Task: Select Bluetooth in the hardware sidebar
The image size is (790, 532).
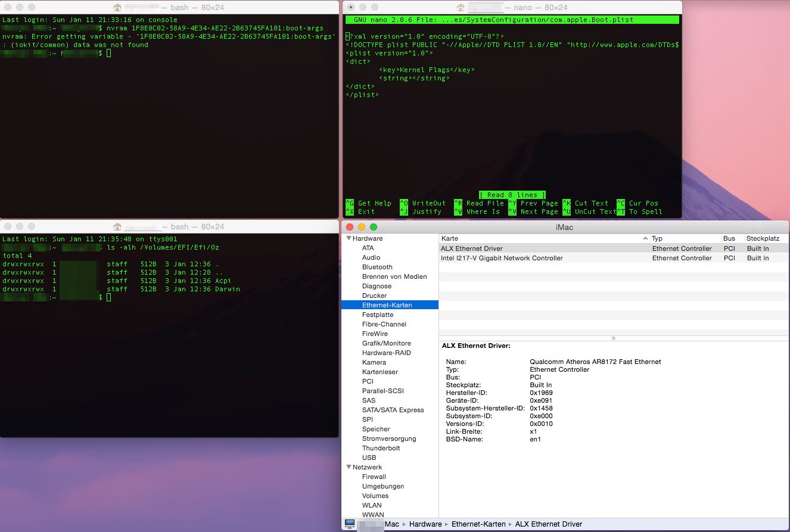Action: (377, 267)
